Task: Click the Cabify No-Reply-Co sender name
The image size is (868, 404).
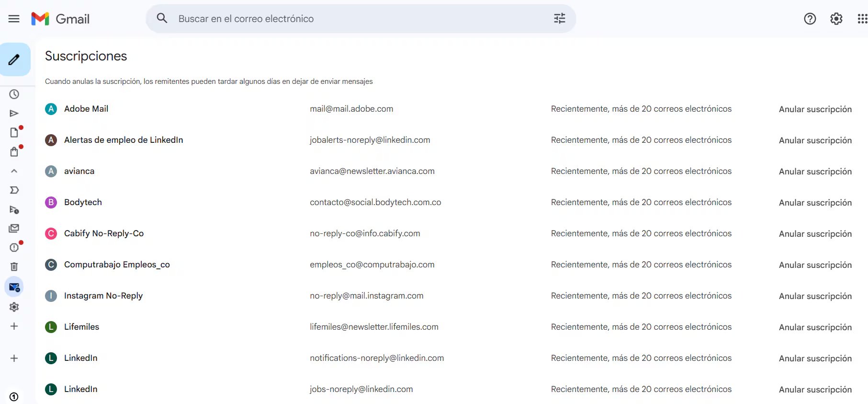Action: 104,233
